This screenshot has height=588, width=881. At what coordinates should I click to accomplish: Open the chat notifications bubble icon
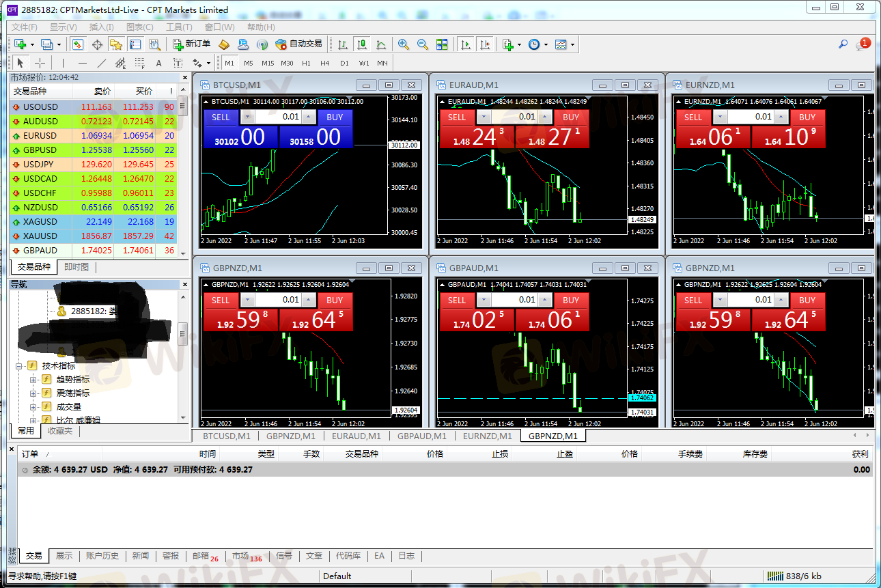tap(863, 44)
